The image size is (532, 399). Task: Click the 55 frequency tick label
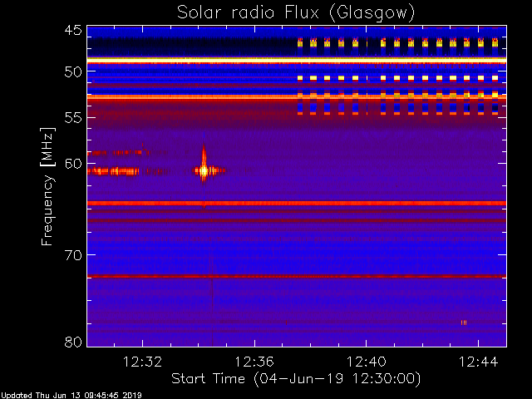point(73,118)
